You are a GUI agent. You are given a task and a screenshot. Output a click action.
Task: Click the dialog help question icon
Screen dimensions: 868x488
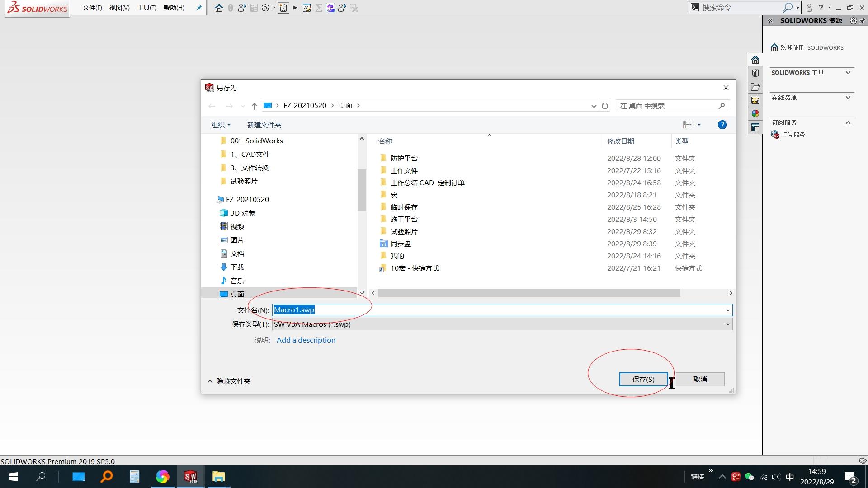(x=722, y=125)
